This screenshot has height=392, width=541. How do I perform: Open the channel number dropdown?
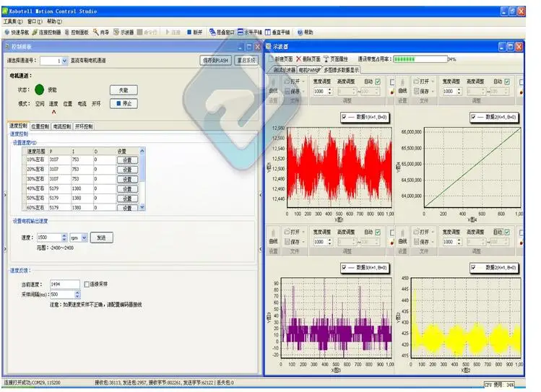[x=64, y=61]
